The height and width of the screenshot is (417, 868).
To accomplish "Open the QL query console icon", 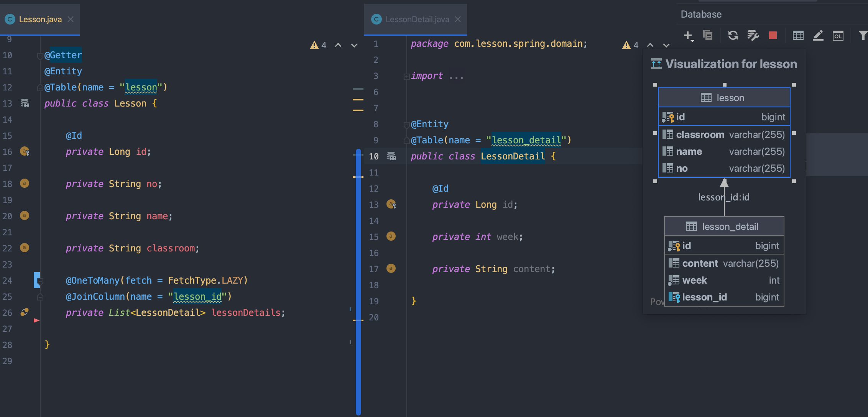I will click(838, 36).
